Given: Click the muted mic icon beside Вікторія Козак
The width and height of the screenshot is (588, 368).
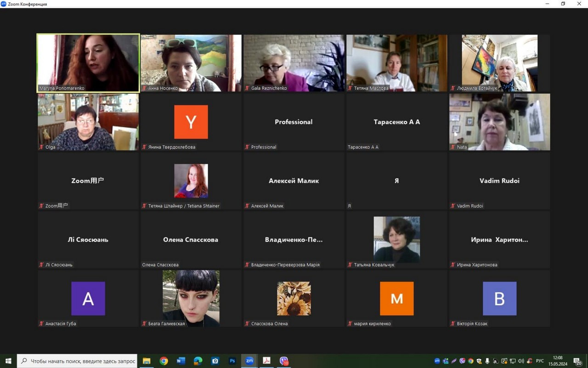Looking at the screenshot, I should coord(453,324).
